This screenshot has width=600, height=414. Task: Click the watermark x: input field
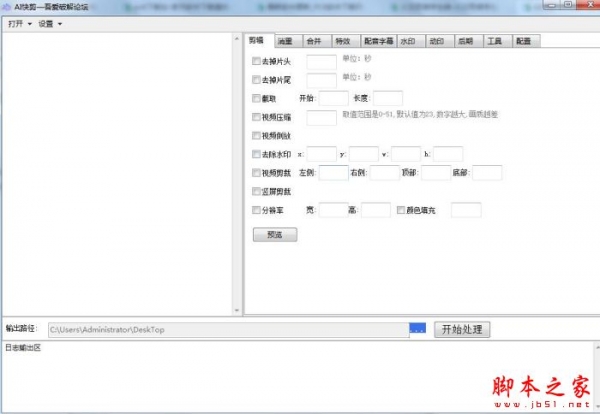pyautogui.click(x=321, y=154)
